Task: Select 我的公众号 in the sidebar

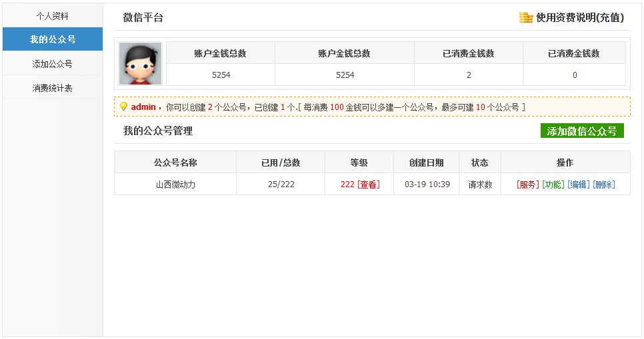Action: (53, 39)
